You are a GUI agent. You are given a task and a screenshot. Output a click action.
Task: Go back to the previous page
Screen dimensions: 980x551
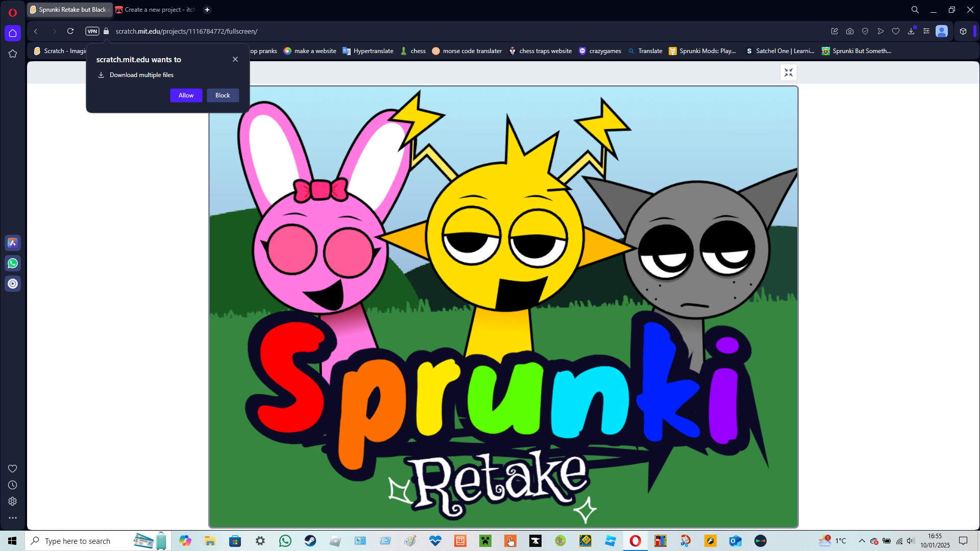pyautogui.click(x=36, y=31)
